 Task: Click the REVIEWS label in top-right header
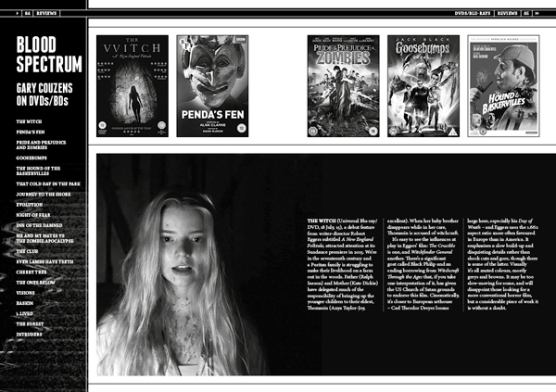[x=511, y=5]
